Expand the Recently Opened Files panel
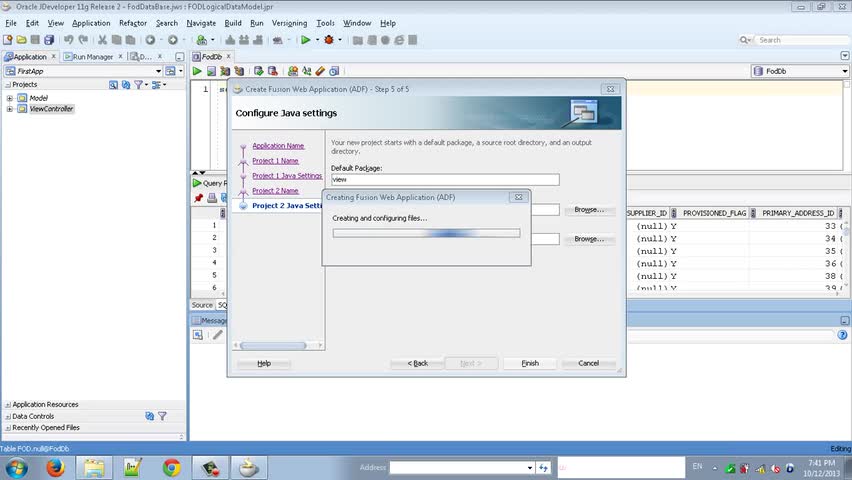The width and height of the screenshot is (852, 480). tap(8, 428)
